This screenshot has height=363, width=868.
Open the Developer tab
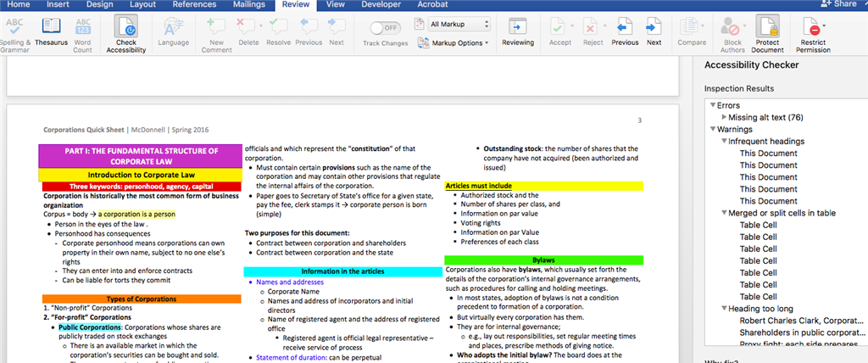(x=381, y=4)
